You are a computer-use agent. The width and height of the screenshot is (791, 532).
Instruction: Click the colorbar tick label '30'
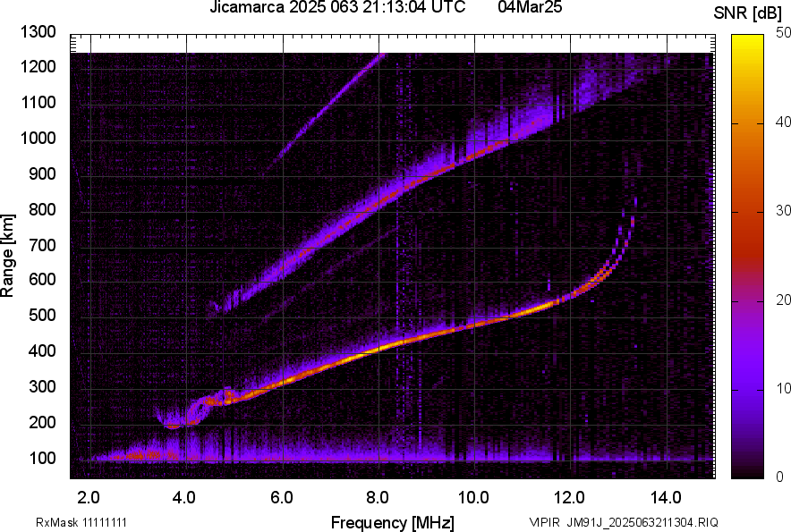tap(783, 210)
